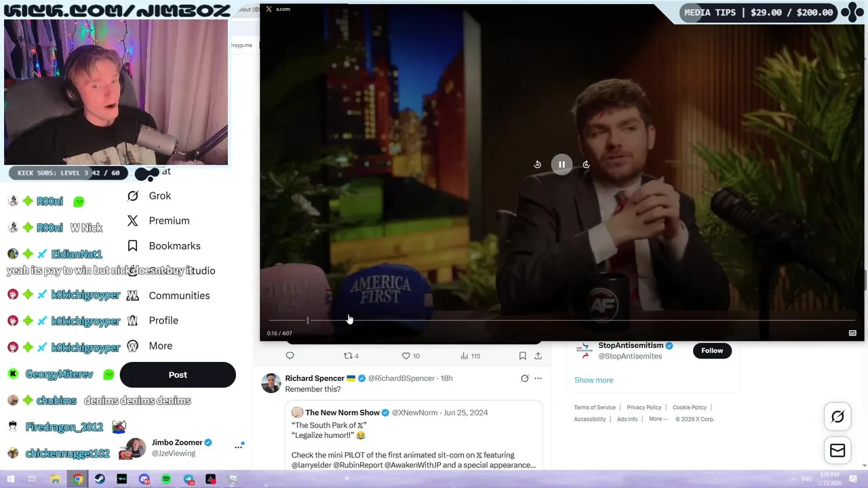Open Task View on the taskbar

tap(33, 479)
